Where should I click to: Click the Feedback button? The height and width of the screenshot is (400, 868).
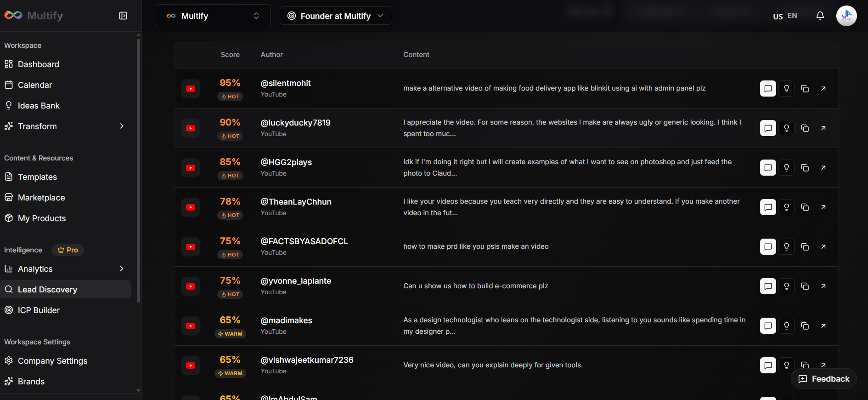[824, 379]
